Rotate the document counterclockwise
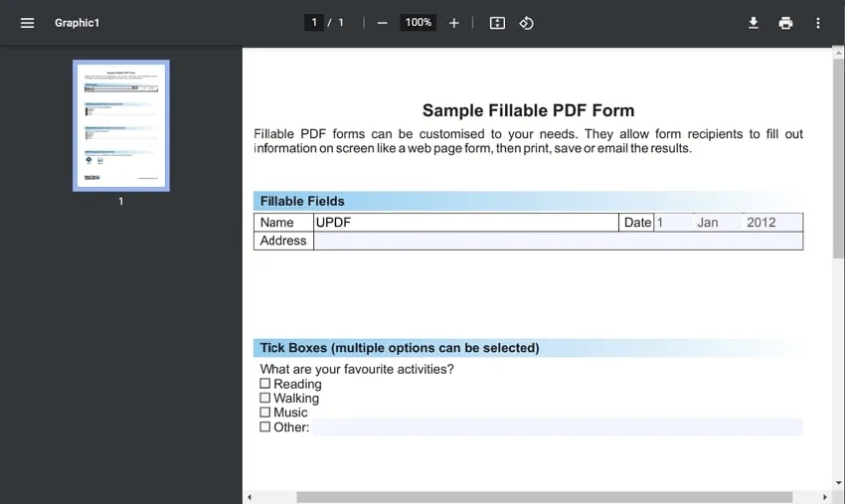 pos(527,23)
